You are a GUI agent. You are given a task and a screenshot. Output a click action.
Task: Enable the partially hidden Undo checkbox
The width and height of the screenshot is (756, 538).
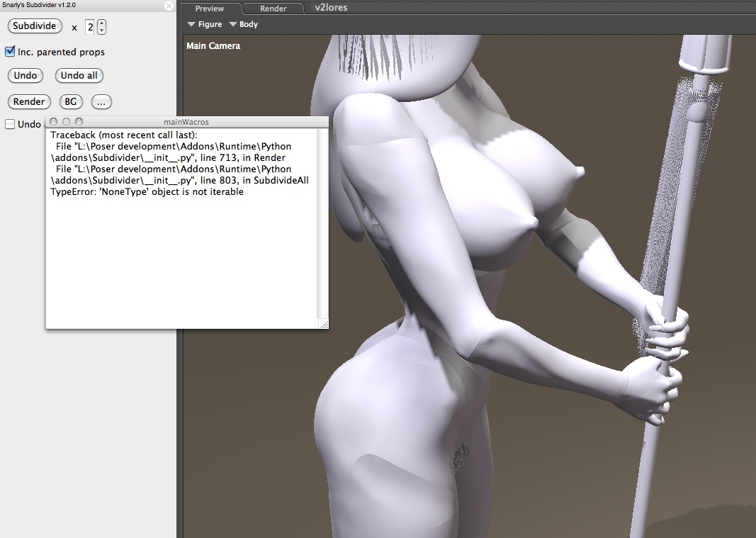click(10, 125)
